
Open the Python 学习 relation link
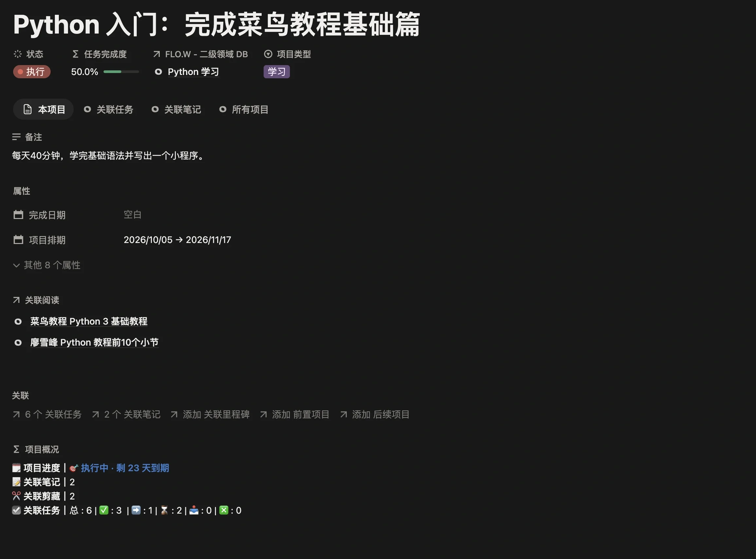[193, 72]
